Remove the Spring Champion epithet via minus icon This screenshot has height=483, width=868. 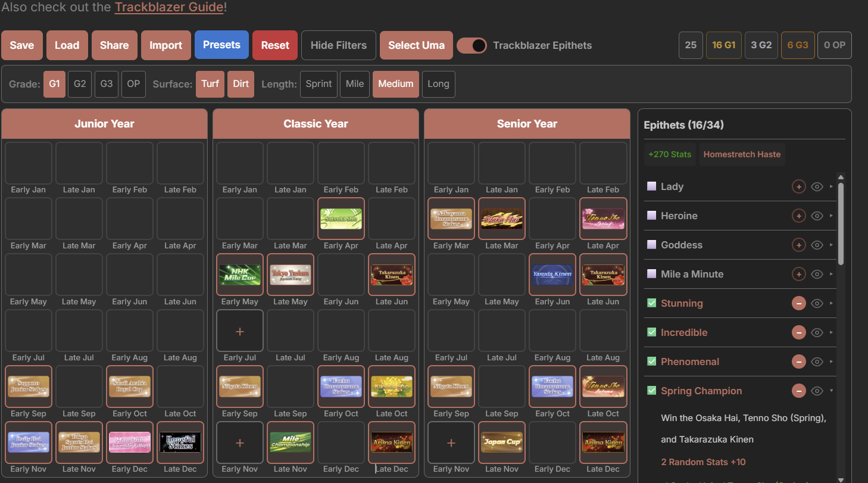pos(798,391)
